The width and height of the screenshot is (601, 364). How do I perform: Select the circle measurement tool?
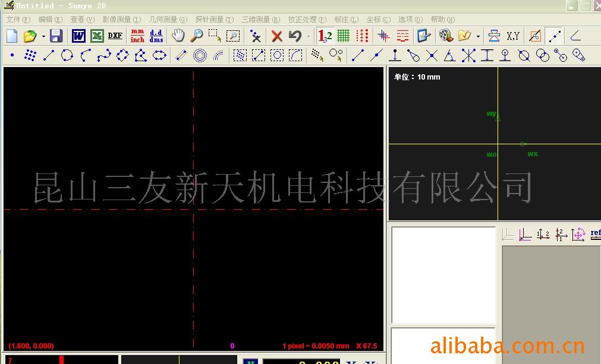coord(67,55)
